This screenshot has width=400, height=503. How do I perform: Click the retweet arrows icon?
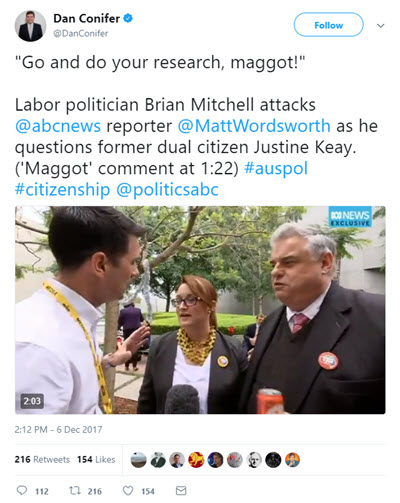(x=74, y=490)
